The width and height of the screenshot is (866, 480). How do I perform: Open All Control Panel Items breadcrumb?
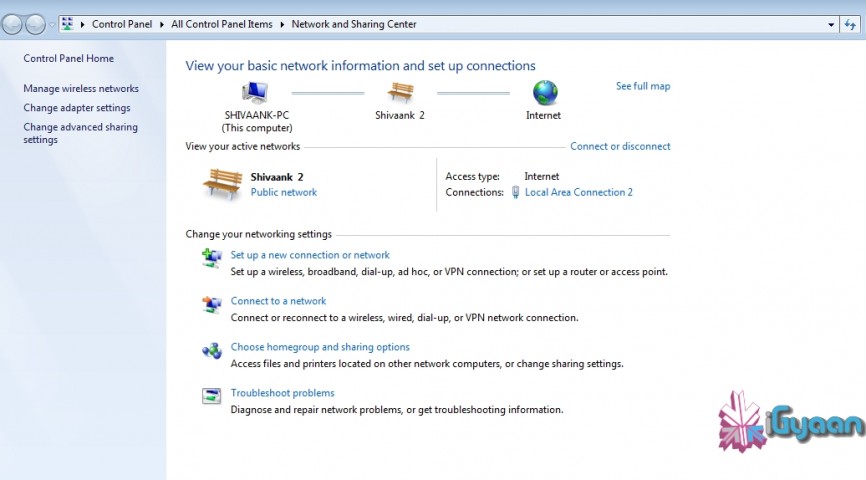pos(223,24)
